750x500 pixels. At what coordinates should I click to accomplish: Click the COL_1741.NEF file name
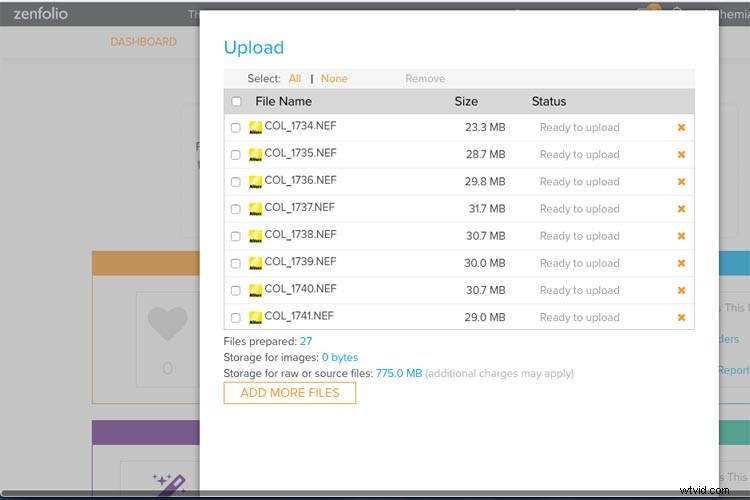tap(300, 316)
